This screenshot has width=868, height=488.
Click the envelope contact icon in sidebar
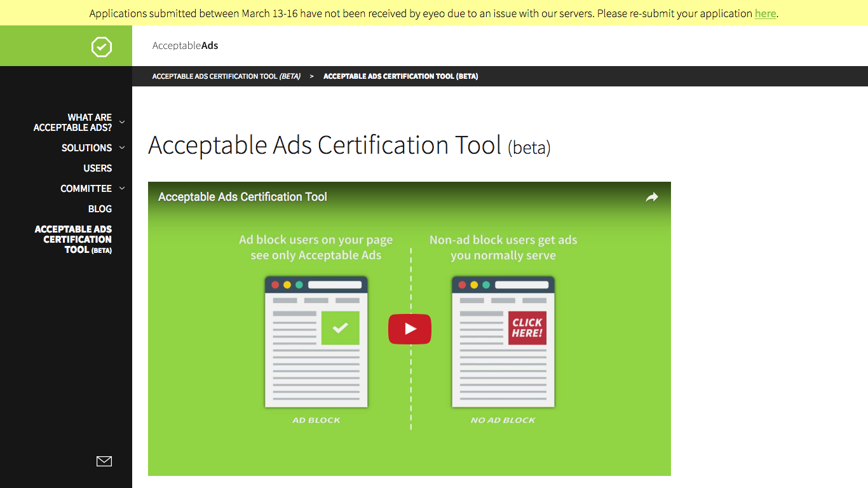coord(104,461)
